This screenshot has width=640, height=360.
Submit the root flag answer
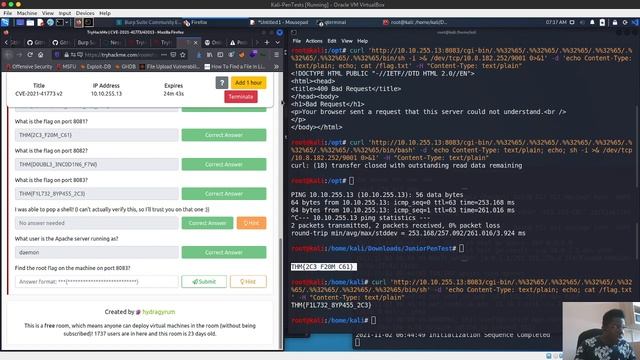(x=204, y=282)
